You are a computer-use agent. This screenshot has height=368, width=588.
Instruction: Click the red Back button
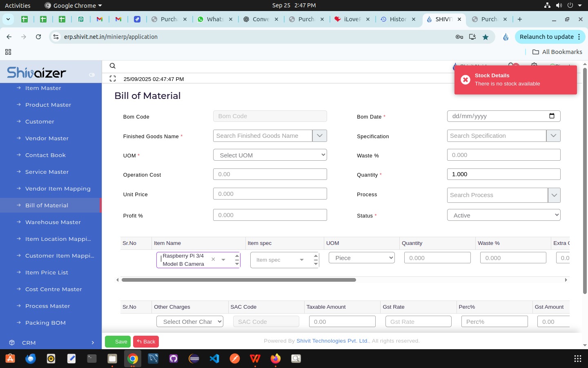(x=146, y=342)
